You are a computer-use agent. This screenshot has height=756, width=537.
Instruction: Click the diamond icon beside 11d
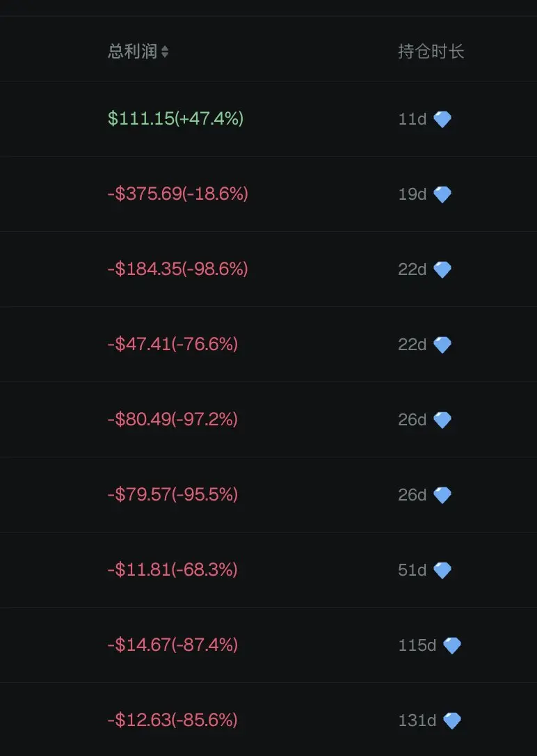[x=442, y=119]
